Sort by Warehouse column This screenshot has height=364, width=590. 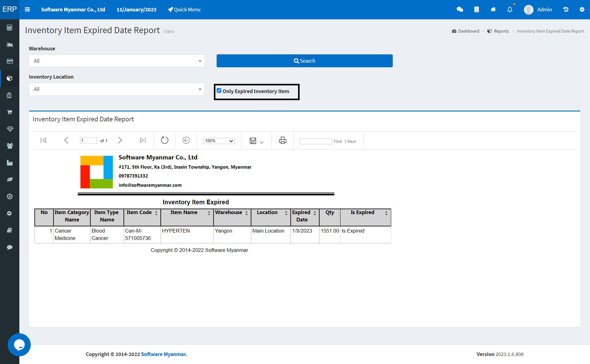click(246, 213)
